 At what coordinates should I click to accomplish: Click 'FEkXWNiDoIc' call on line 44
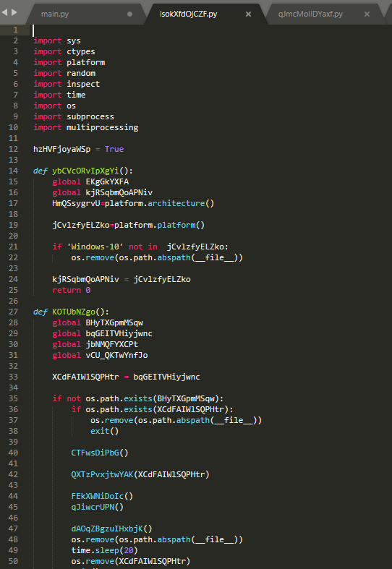(97, 496)
